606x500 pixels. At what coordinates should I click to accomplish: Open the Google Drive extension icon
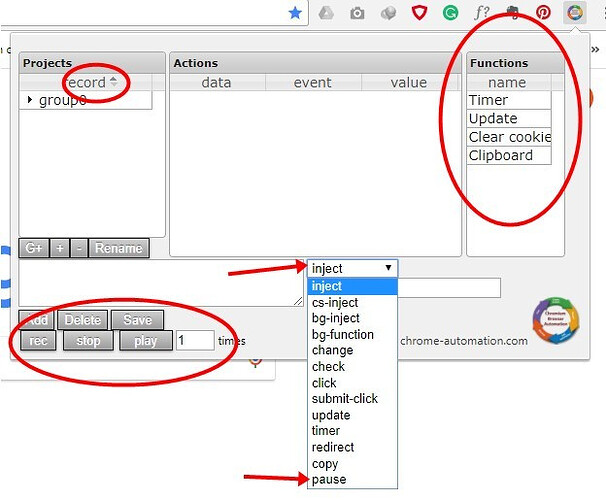[326, 13]
